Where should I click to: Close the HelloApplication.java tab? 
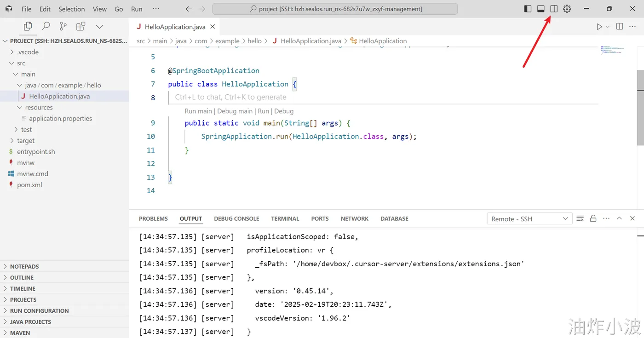213,27
